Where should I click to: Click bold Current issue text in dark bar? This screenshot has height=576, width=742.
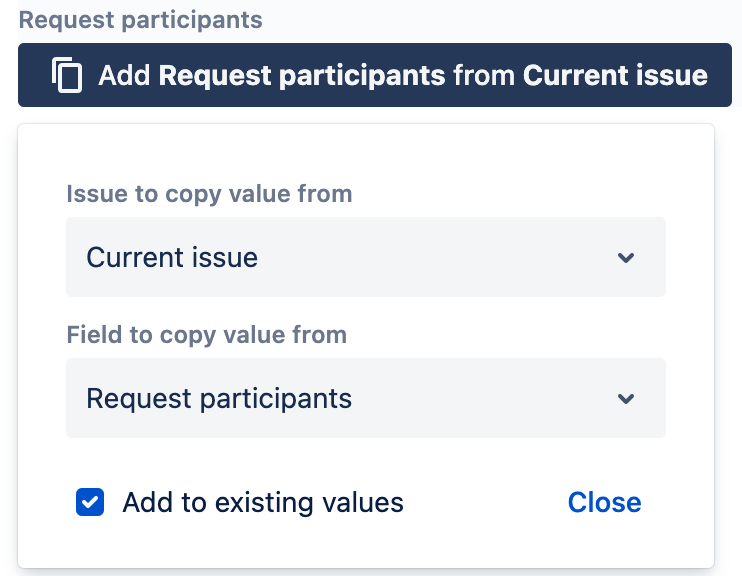(615, 76)
